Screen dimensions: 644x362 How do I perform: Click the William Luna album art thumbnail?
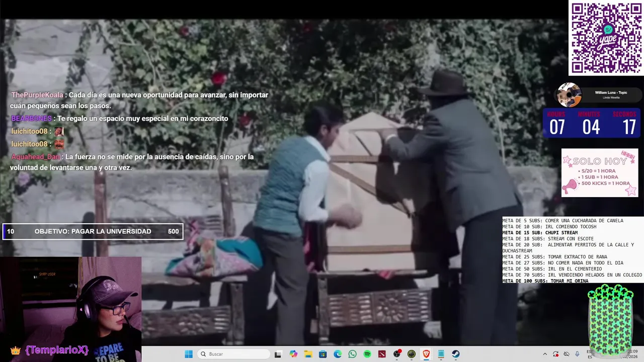tap(569, 95)
